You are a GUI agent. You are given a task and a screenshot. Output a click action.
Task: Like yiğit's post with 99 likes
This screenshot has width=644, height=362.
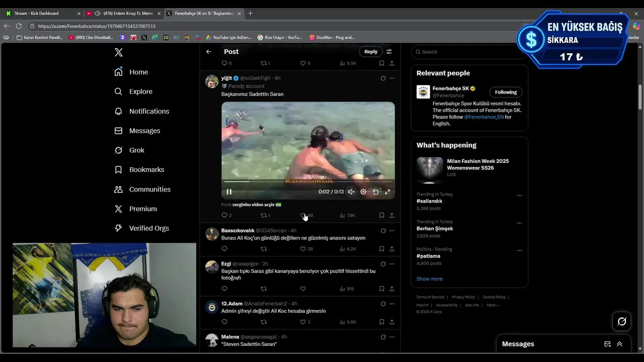pyautogui.click(x=306, y=215)
